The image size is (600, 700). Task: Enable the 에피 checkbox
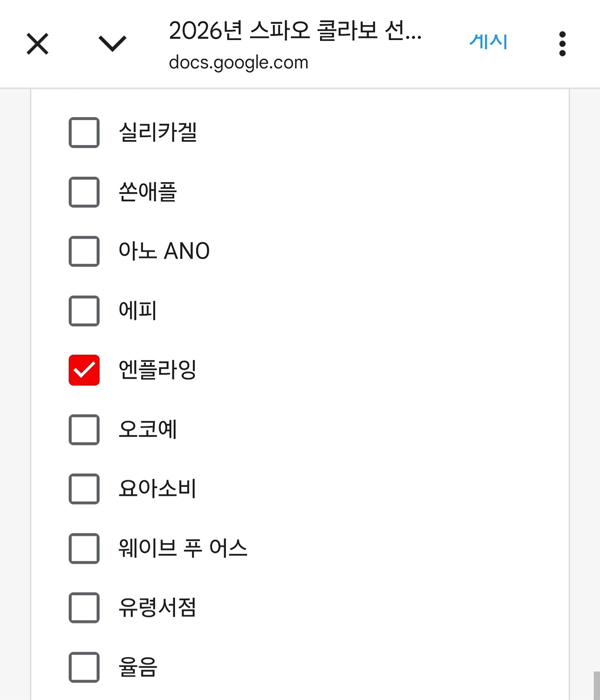(x=84, y=311)
